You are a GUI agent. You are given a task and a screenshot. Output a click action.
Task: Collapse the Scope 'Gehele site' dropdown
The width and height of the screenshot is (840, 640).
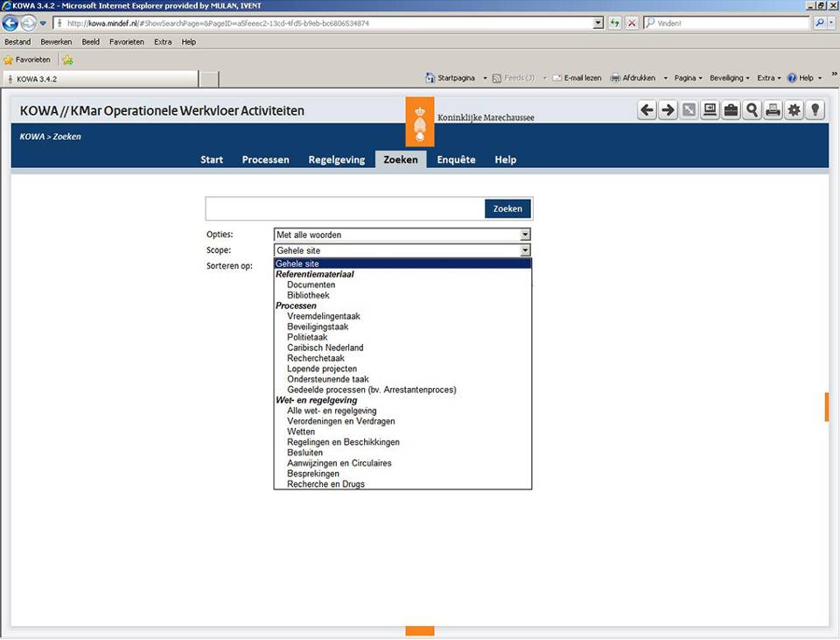pyautogui.click(x=525, y=250)
